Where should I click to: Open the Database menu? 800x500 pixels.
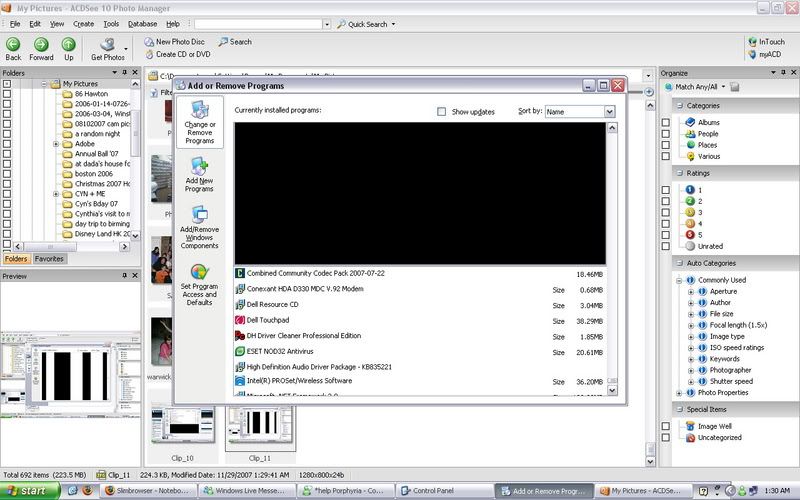click(x=142, y=24)
